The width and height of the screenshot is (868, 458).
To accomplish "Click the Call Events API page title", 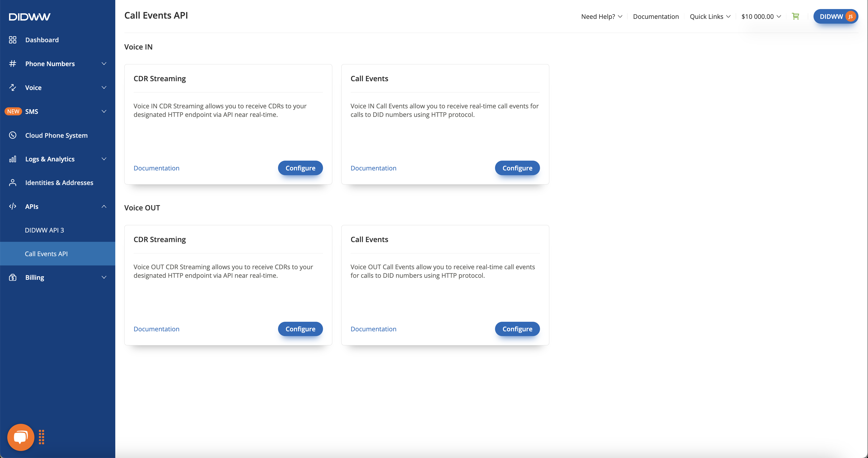I will pos(156,16).
